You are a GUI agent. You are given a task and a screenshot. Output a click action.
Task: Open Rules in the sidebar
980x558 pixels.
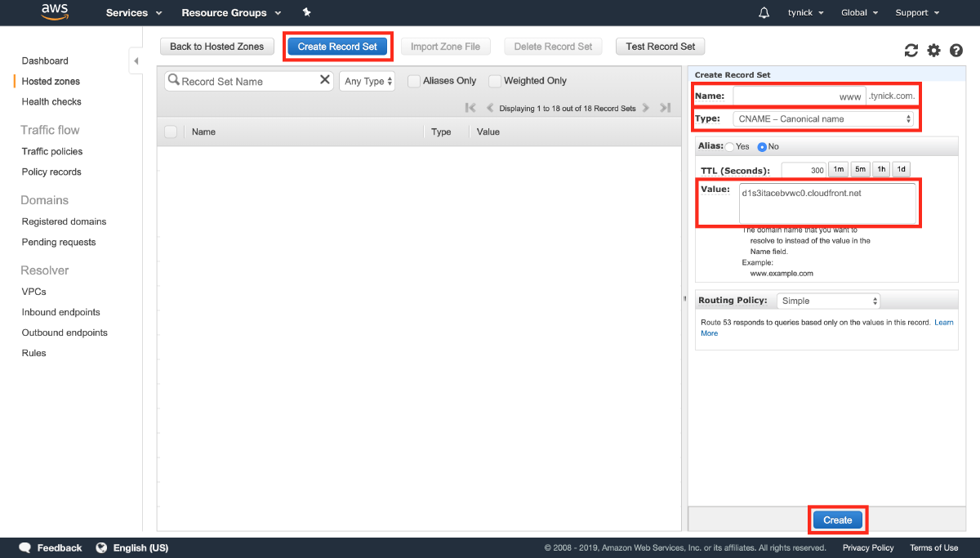tap(34, 353)
